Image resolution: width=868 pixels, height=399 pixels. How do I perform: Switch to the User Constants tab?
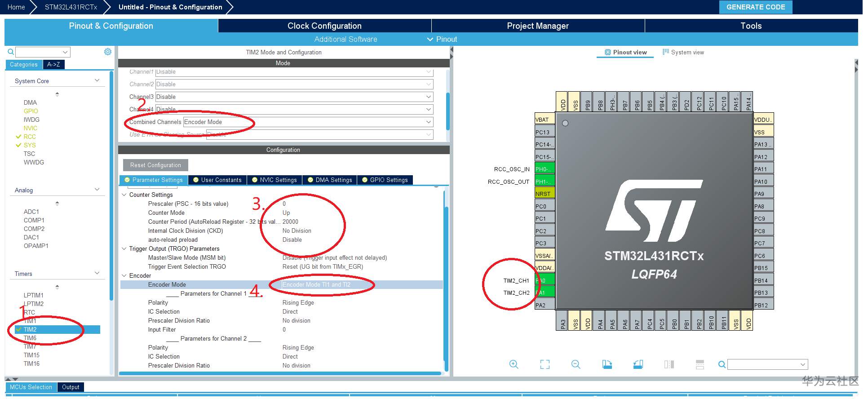(217, 180)
